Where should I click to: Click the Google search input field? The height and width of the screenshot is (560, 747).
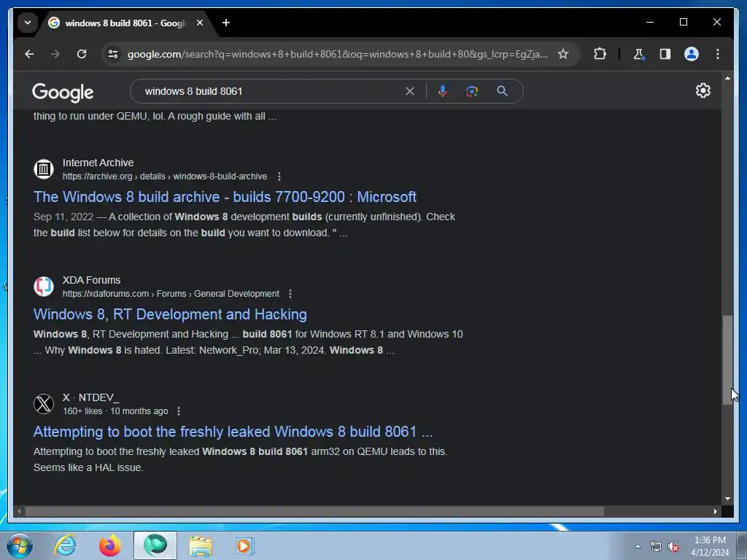pyautogui.click(x=271, y=91)
